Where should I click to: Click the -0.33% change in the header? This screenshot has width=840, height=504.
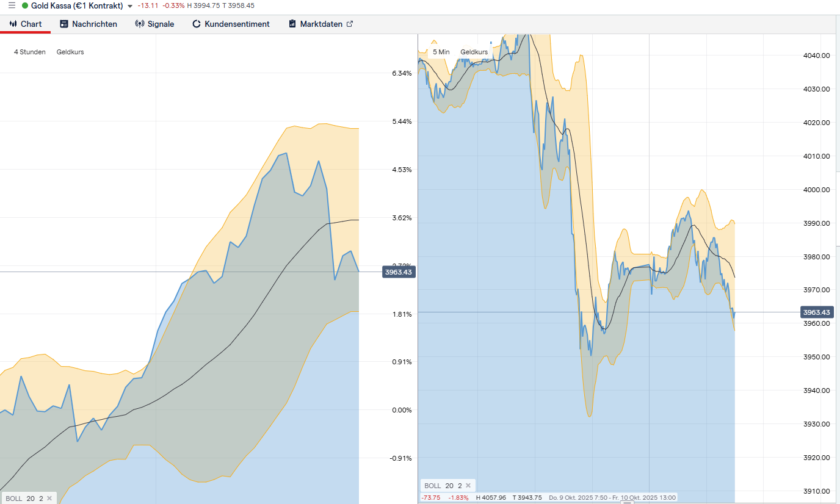click(174, 5)
